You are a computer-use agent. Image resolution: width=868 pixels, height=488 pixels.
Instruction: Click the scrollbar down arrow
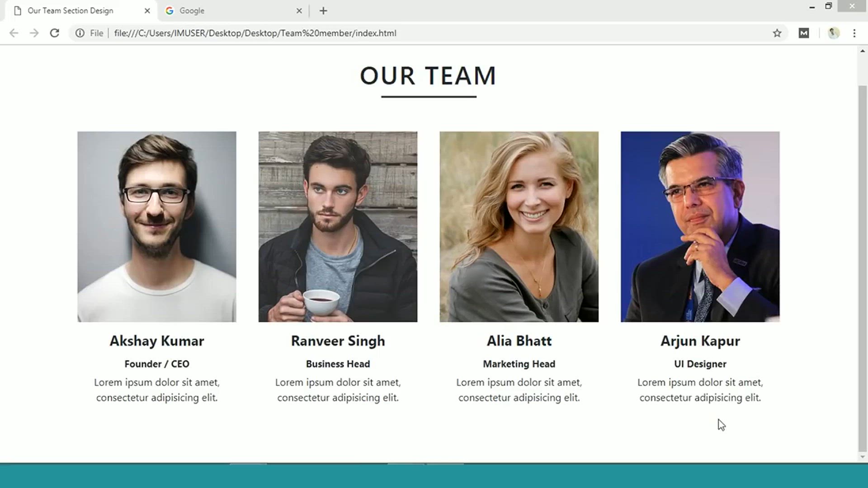(x=863, y=457)
